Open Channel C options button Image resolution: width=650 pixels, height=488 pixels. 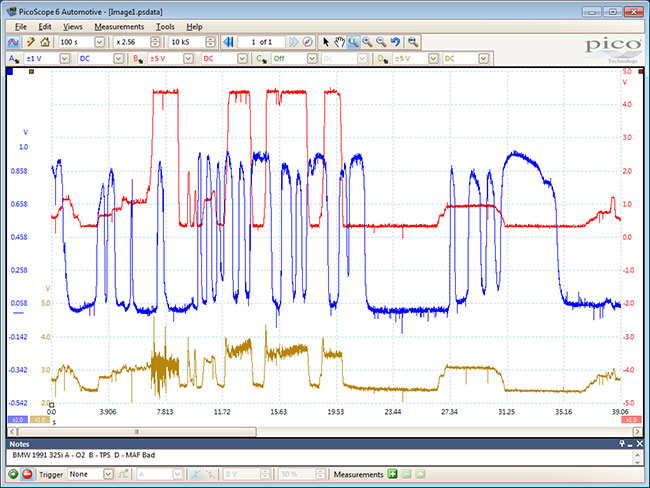[261, 59]
